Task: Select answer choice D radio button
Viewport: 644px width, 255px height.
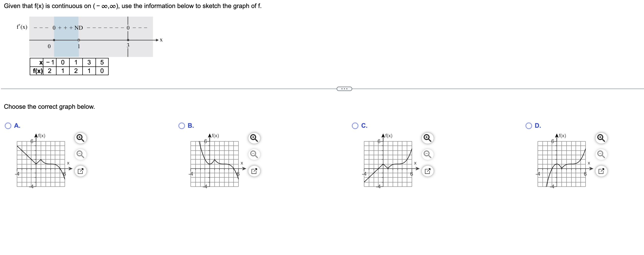Action: tap(528, 126)
